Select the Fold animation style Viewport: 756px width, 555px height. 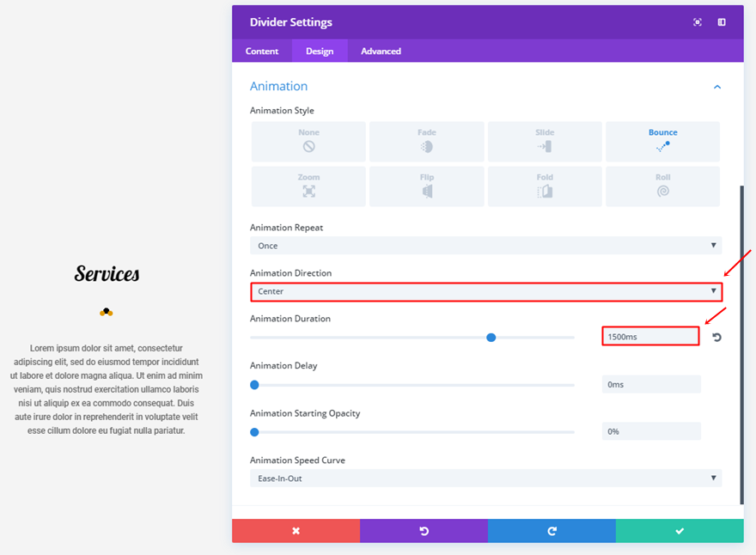point(545,186)
